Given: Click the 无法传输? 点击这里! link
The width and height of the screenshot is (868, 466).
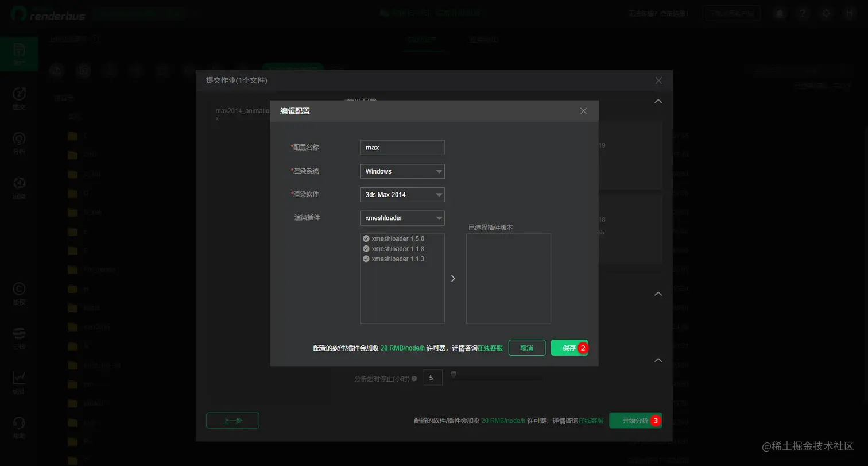Looking at the screenshot, I should pos(658,13).
